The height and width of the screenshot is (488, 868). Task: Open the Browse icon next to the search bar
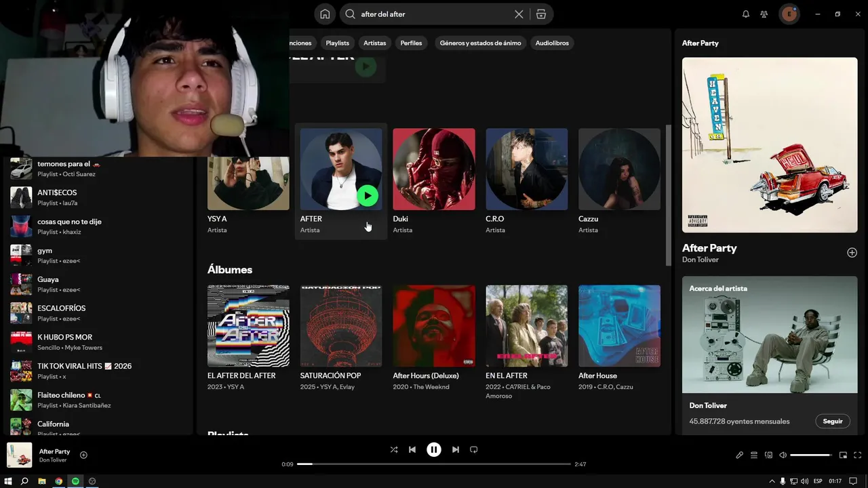tap(540, 14)
